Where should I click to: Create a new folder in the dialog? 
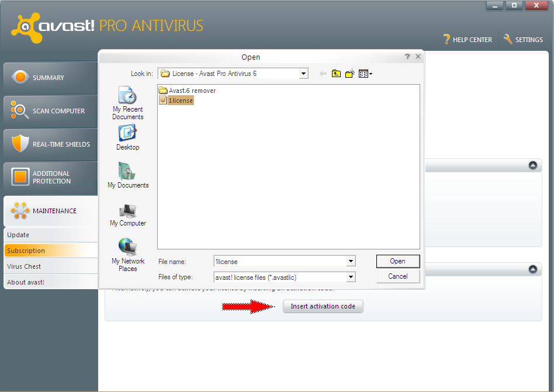pos(349,74)
